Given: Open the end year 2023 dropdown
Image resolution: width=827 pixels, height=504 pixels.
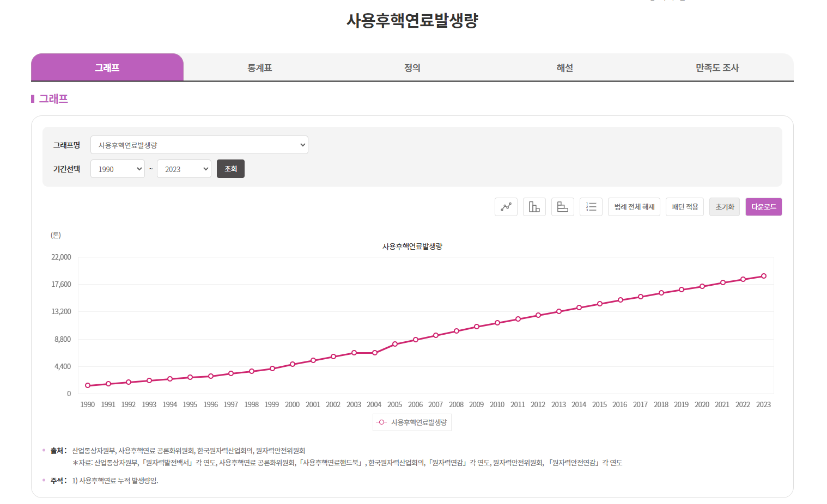Looking at the screenshot, I should pyautogui.click(x=184, y=169).
